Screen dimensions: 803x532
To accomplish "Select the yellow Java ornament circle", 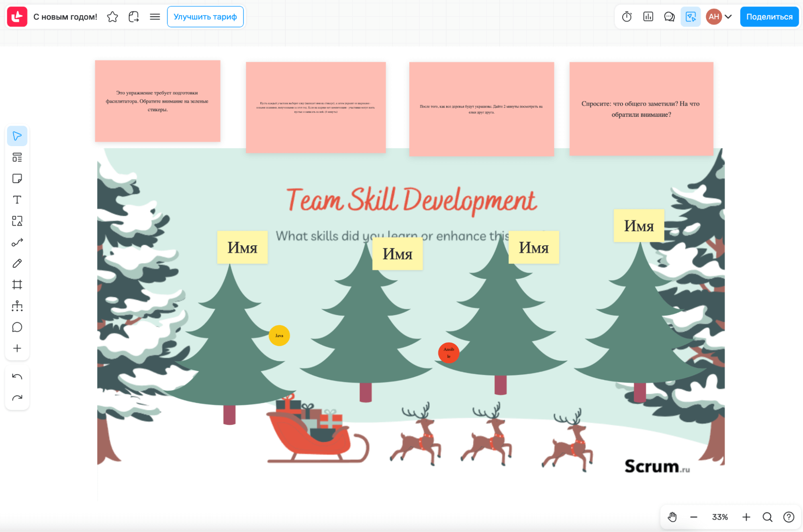I will point(279,336).
